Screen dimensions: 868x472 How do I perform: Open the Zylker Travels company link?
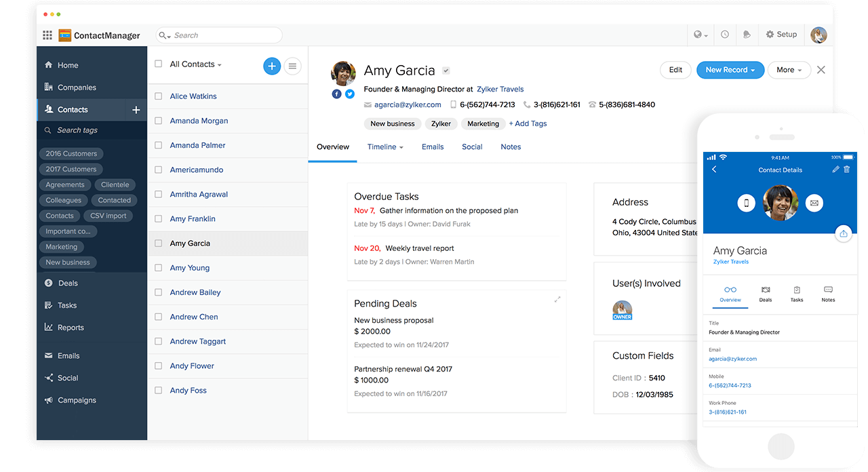(x=500, y=89)
